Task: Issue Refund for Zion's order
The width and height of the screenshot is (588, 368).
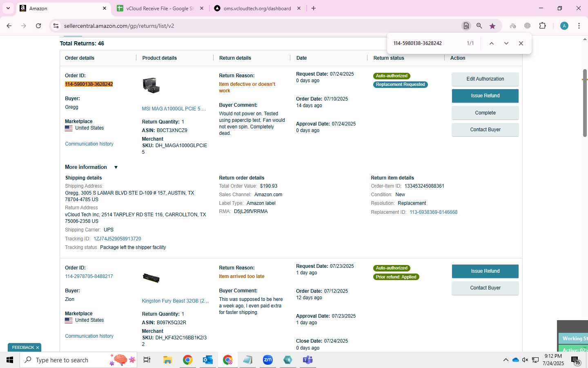Action: pos(485,271)
